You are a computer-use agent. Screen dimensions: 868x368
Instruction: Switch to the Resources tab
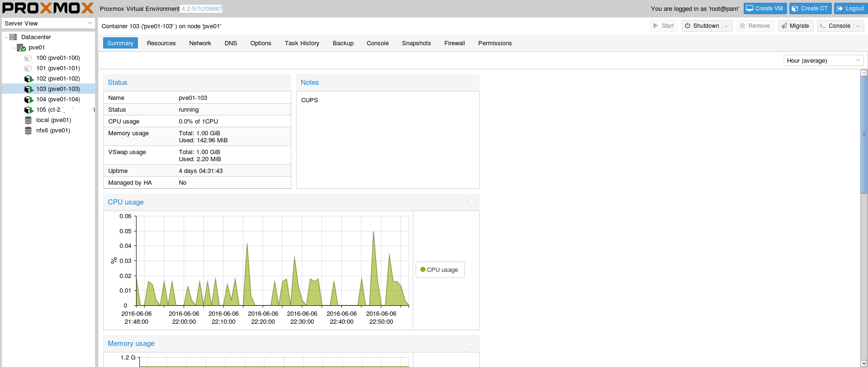(161, 43)
